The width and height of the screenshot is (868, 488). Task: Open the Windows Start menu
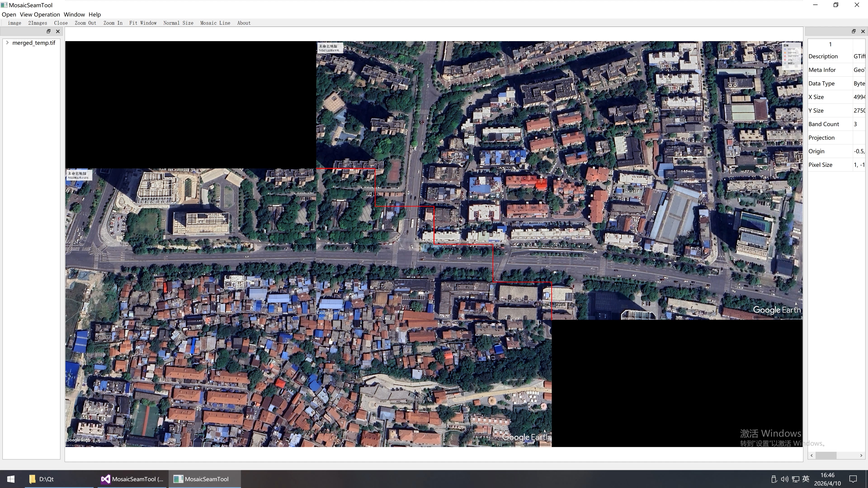click(x=10, y=479)
